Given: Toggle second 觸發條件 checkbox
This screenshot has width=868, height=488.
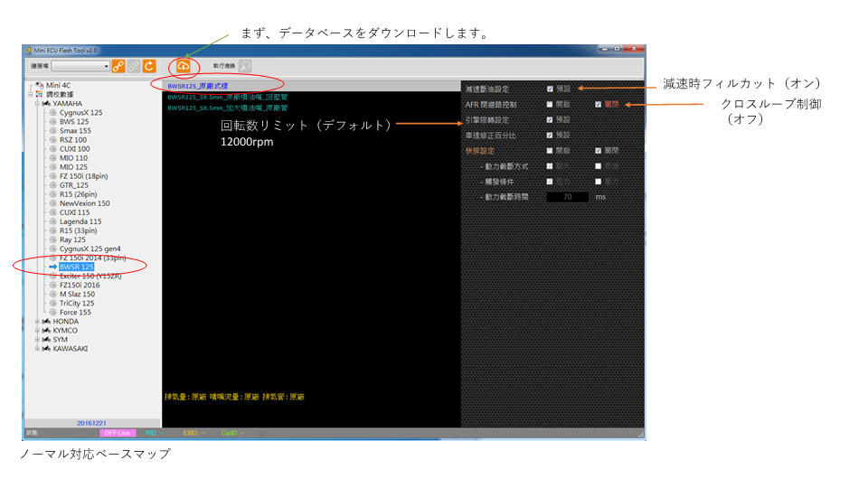Looking at the screenshot, I should (x=598, y=182).
